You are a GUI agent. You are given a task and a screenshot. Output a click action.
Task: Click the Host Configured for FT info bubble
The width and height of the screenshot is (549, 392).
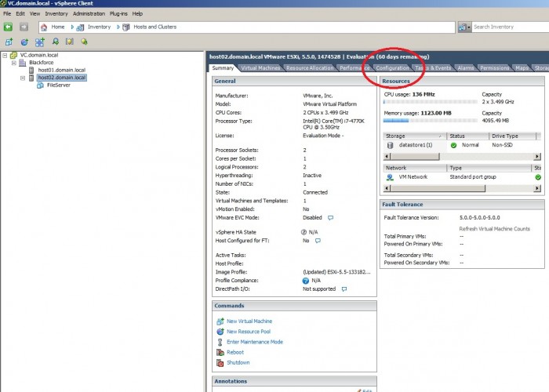click(x=318, y=241)
